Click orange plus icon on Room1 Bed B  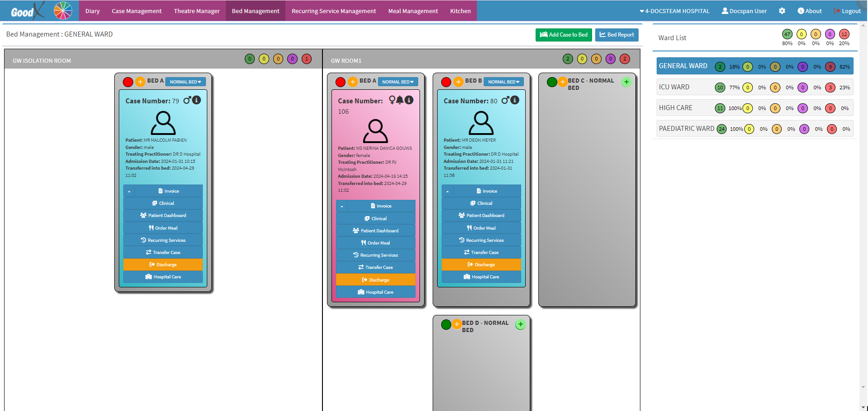point(458,82)
